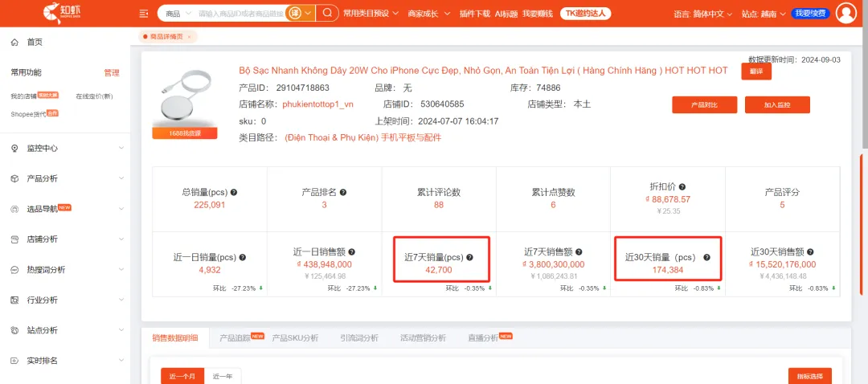
Task: Click the 行业分析 icon
Action: point(15,300)
